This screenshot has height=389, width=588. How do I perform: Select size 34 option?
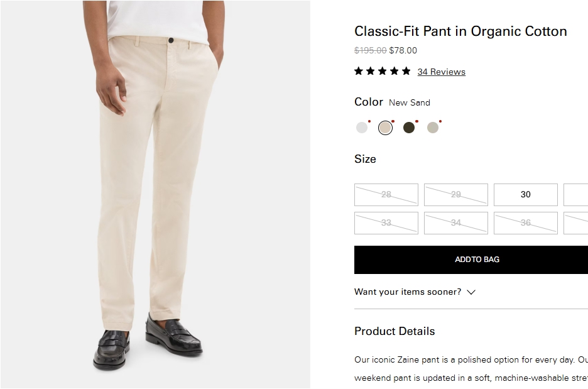click(x=456, y=223)
